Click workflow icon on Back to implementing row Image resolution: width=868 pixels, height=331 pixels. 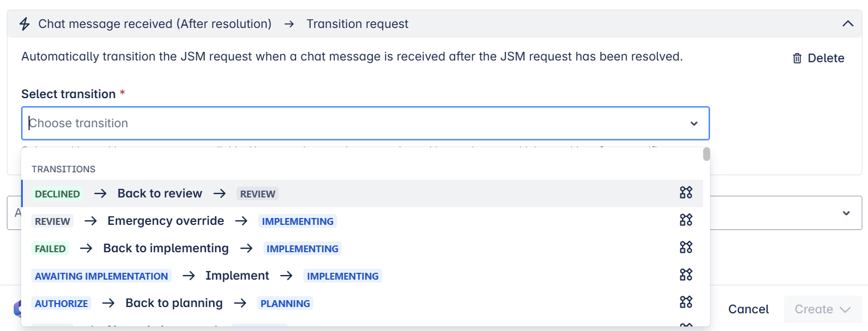point(686,248)
